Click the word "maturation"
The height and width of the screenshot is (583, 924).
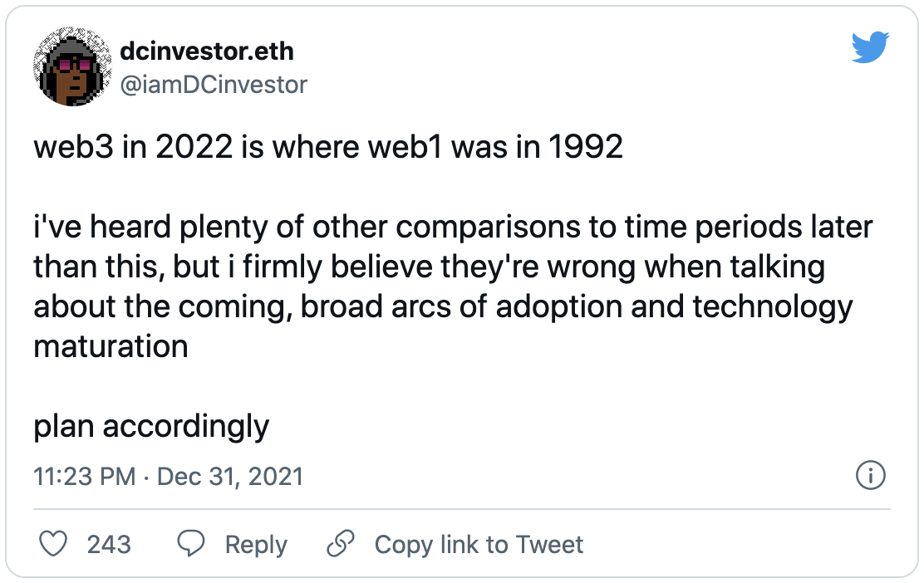[111, 345]
